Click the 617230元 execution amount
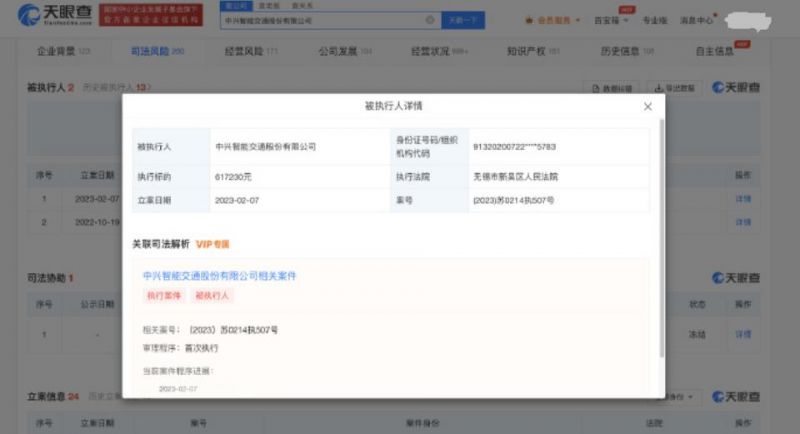Viewport: 800px width, 434px height. pyautogui.click(x=233, y=177)
